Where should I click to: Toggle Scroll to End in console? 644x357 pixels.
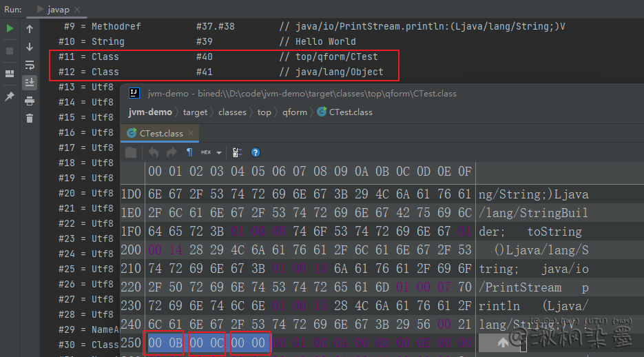(30, 83)
